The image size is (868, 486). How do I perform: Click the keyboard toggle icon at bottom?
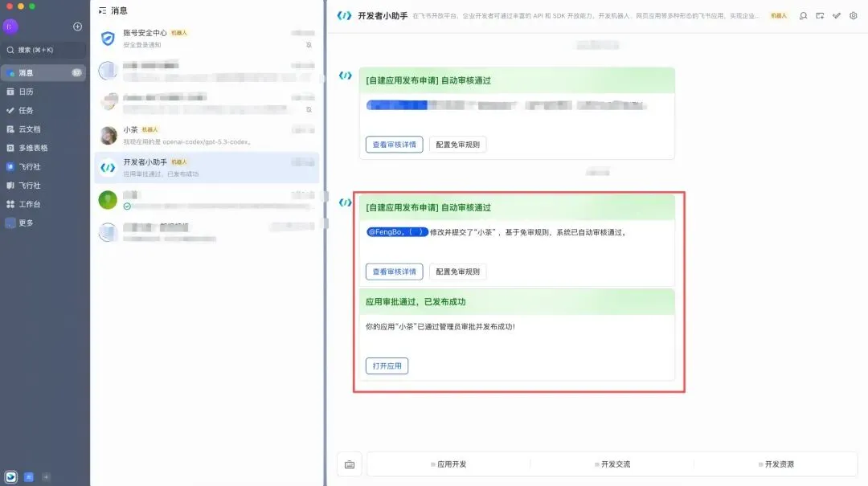(350, 464)
